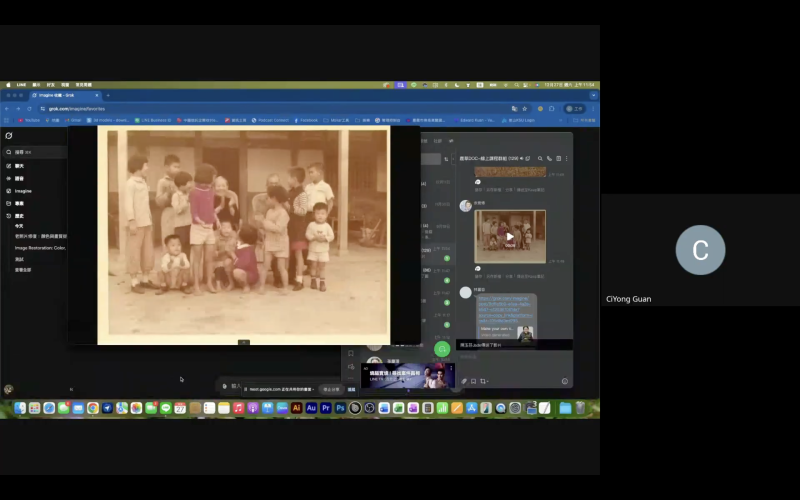Open the emoji sticker picker in LINE
The height and width of the screenshot is (500, 800).
[x=565, y=381]
